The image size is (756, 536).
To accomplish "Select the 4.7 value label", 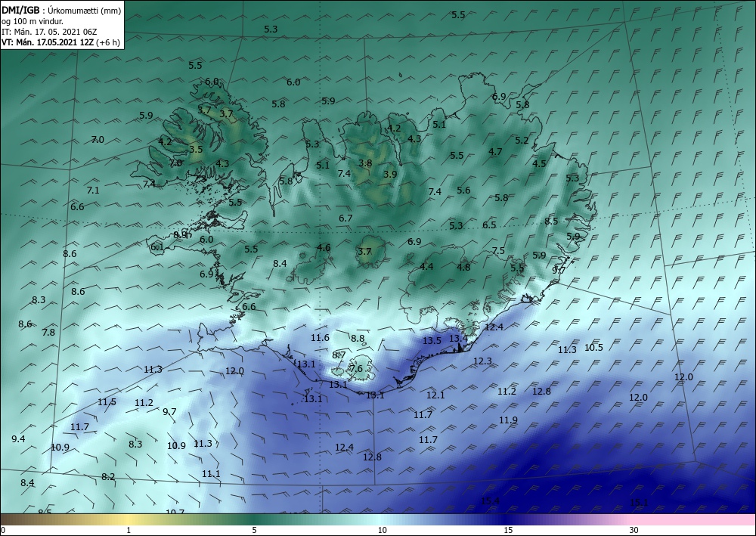I will (x=495, y=152).
